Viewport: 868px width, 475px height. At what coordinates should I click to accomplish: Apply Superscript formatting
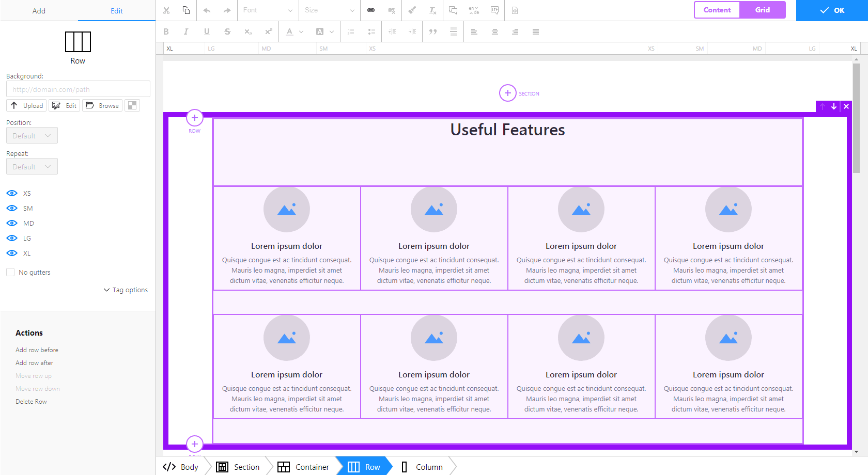(x=268, y=31)
